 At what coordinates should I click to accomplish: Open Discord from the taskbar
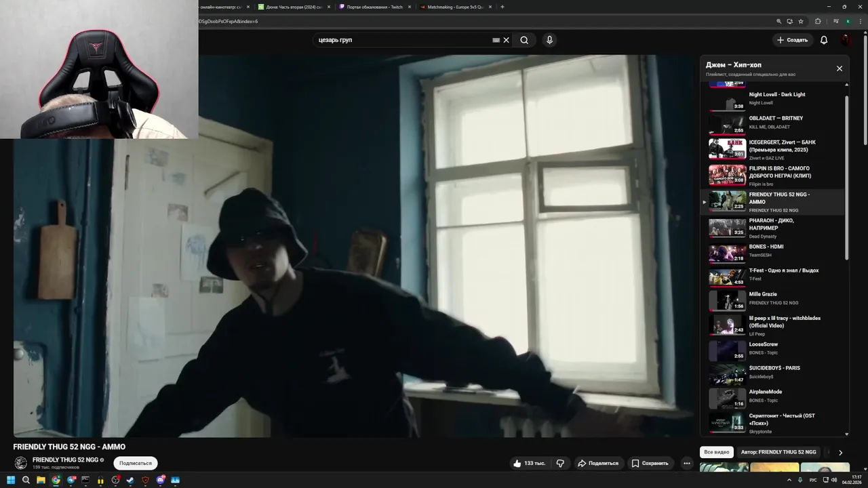pyautogui.click(x=161, y=481)
